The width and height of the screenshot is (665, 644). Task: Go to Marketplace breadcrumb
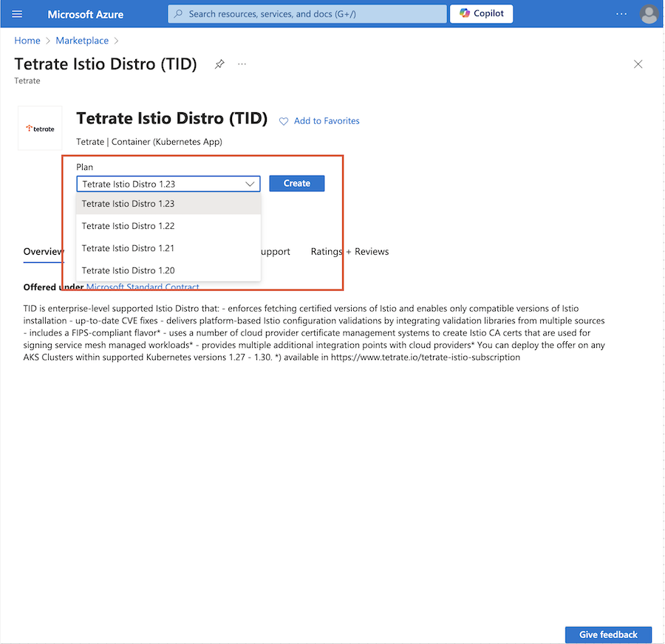[x=82, y=41]
